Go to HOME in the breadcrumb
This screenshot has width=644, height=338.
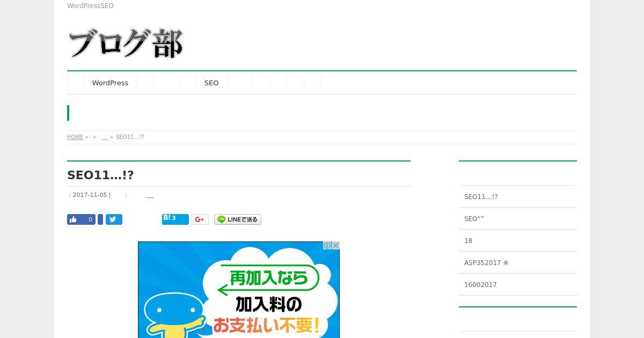[75, 137]
